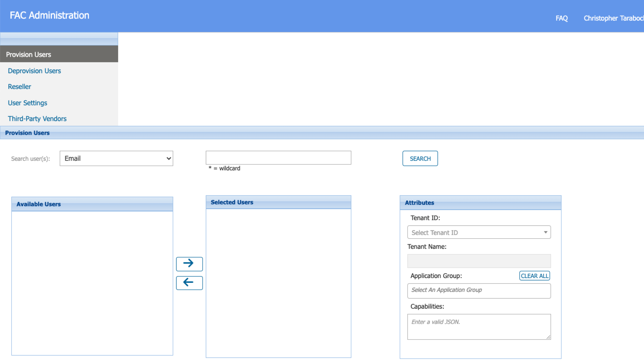
Task: Click the Capabilities JSON text area
Action: click(479, 326)
